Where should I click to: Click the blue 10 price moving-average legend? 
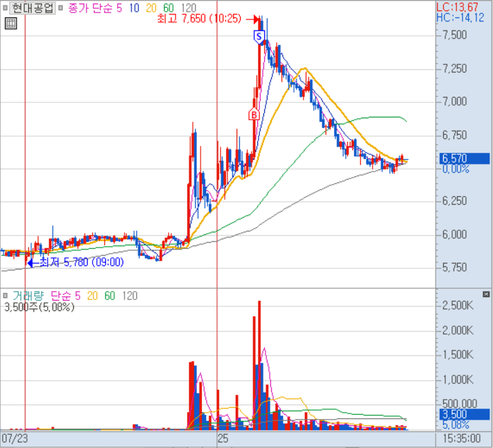click(132, 8)
